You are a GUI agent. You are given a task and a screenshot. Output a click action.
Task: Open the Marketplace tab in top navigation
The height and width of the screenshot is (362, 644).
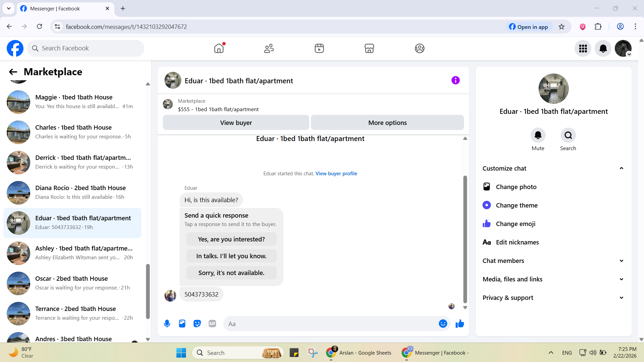(x=369, y=48)
